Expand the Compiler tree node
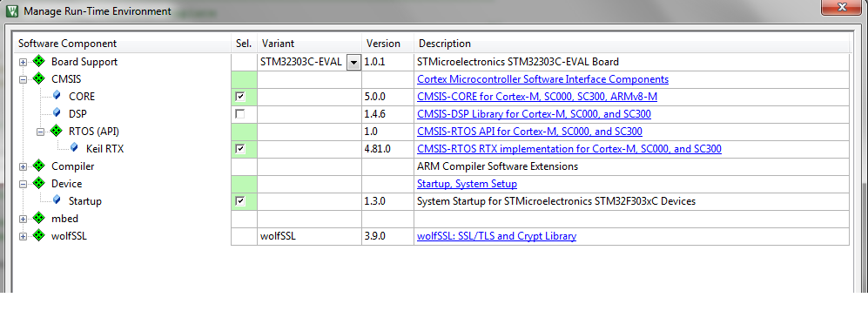The height and width of the screenshot is (318, 868). coord(23,166)
